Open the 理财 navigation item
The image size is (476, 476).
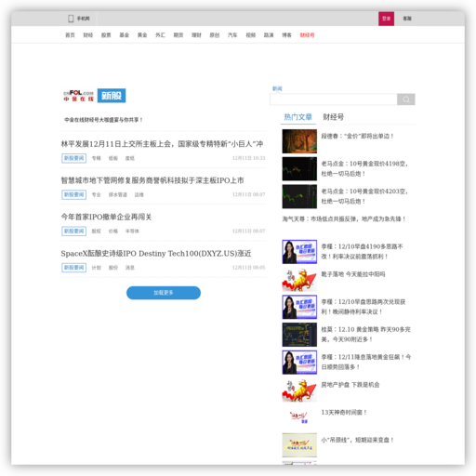[x=196, y=35]
